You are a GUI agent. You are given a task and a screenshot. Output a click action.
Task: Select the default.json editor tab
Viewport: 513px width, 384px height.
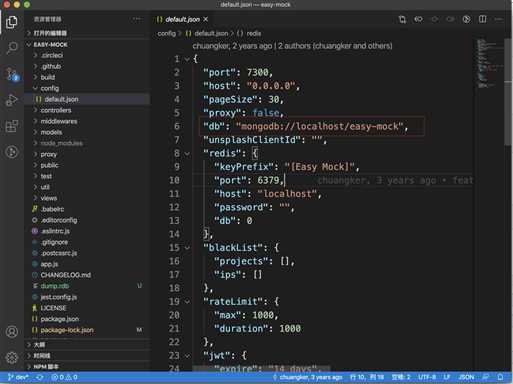[182, 19]
